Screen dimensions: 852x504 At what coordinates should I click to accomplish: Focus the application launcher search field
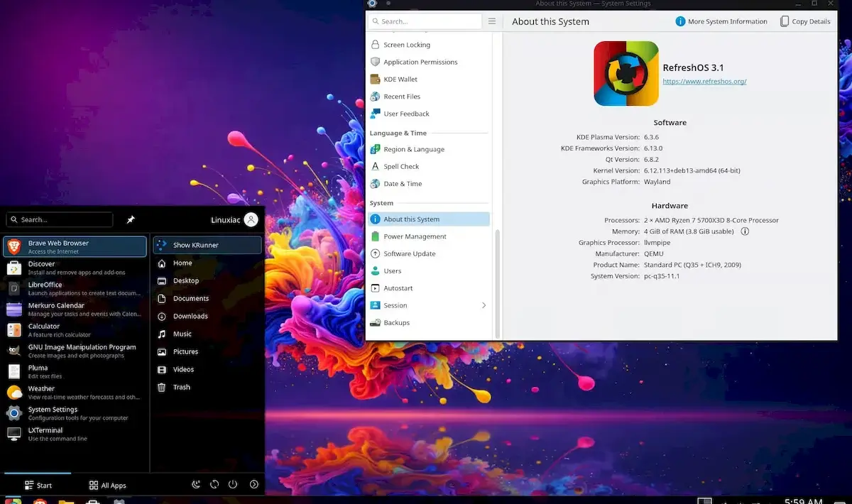point(60,220)
